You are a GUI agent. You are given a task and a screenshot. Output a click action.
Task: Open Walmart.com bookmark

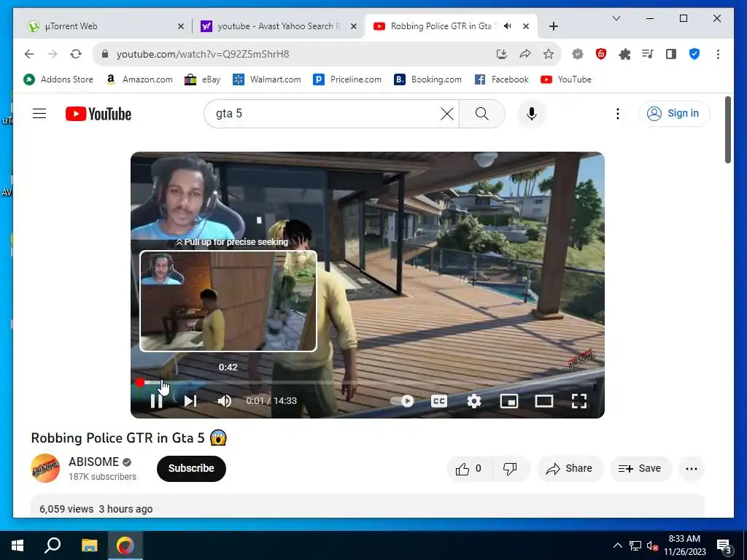coord(267,79)
